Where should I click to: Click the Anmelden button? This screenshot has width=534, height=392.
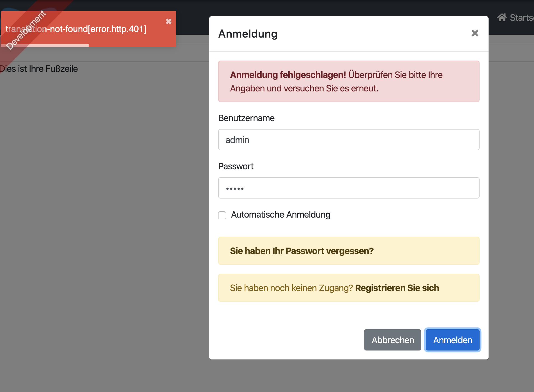tap(453, 340)
